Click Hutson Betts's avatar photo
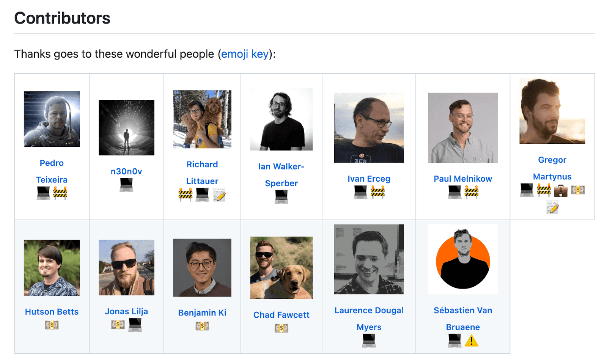The width and height of the screenshot is (607, 364). pos(52,268)
